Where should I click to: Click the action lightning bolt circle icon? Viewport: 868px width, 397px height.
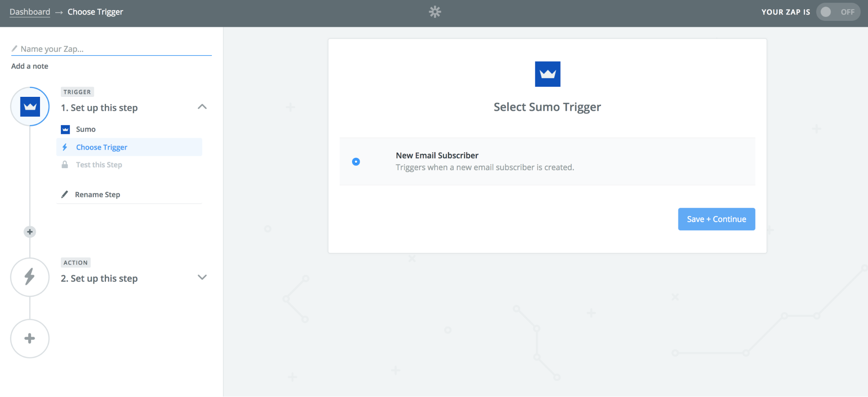(x=30, y=277)
